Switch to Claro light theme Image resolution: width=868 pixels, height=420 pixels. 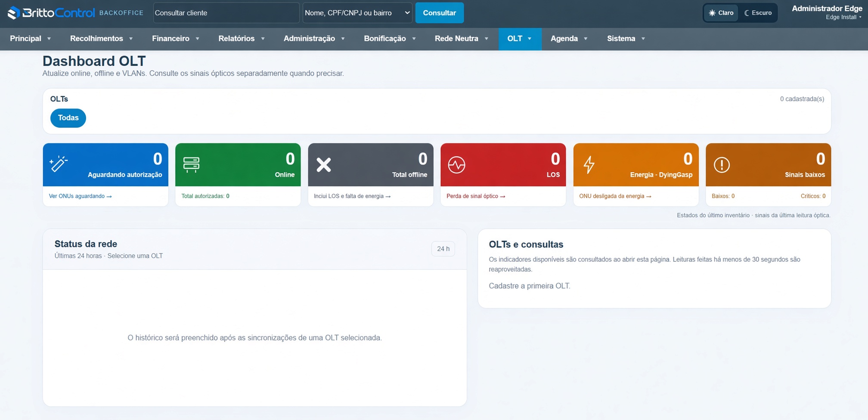pyautogui.click(x=721, y=13)
